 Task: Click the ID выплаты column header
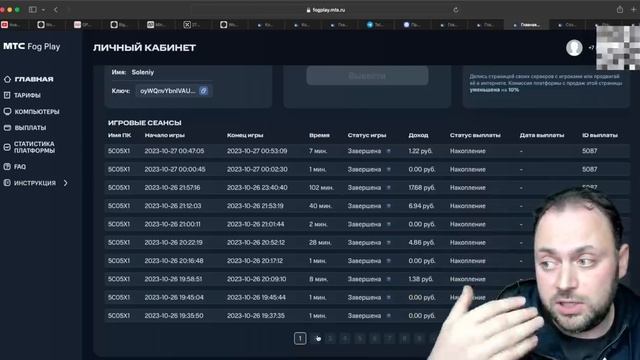(x=600, y=135)
